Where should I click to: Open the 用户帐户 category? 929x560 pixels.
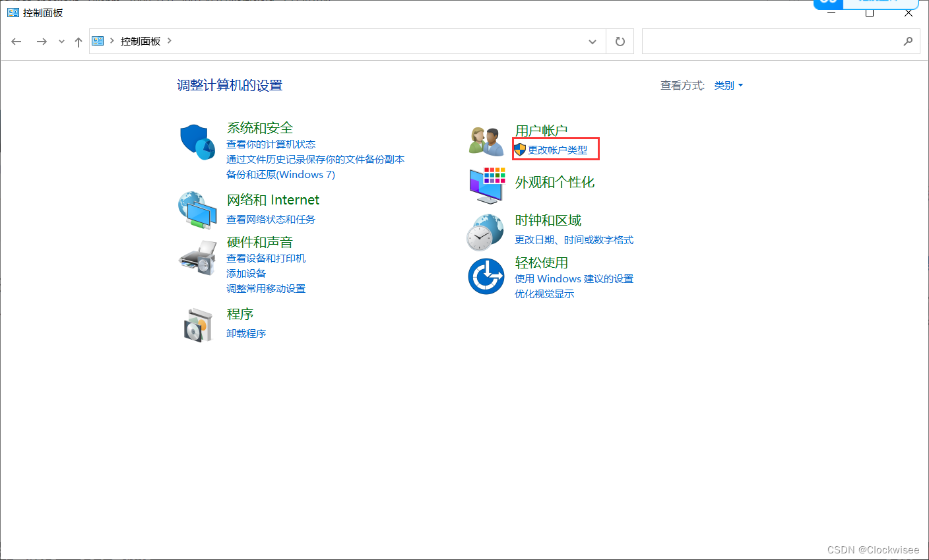point(541,131)
